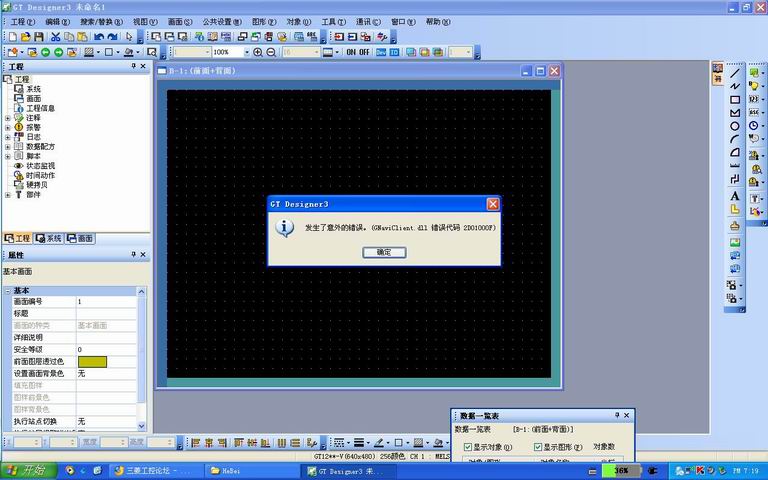
Task: Click the 前面图层透过色 color swatch
Action: tap(92, 361)
